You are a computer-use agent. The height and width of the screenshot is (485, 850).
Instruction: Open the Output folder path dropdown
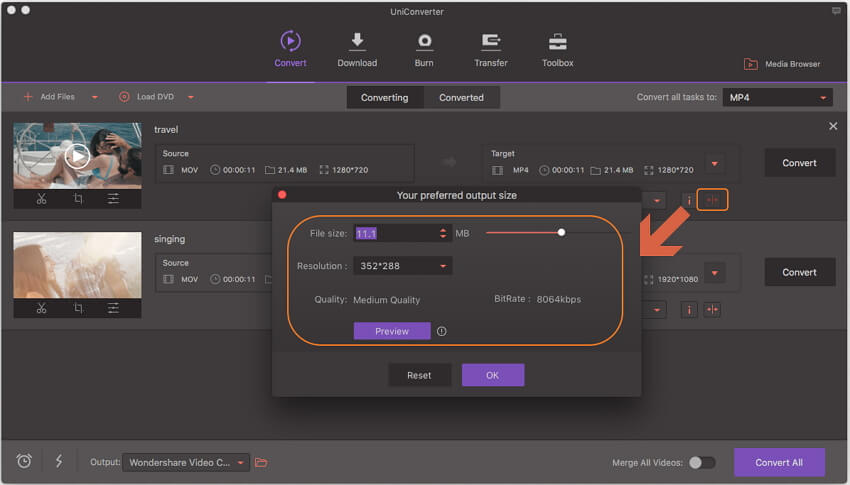(x=185, y=462)
